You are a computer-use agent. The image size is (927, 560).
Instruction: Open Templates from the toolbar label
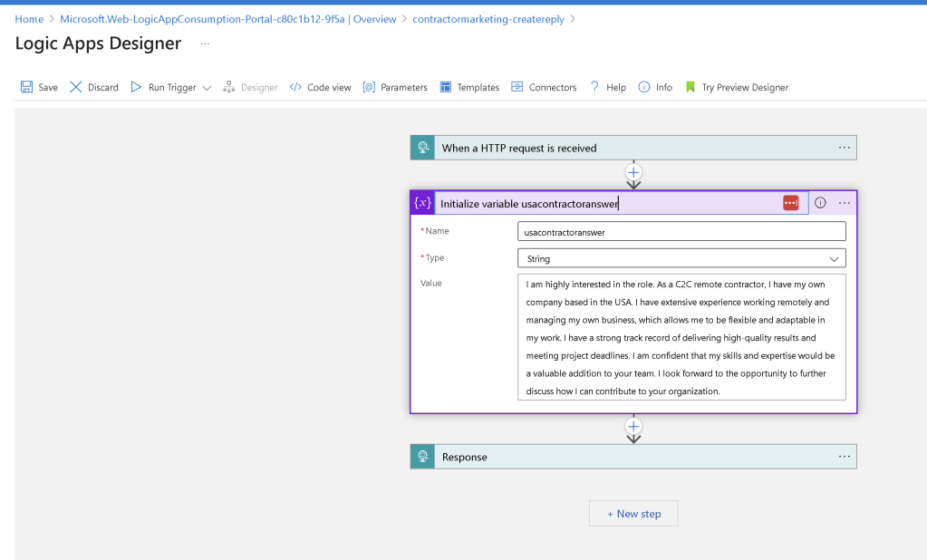478,88
